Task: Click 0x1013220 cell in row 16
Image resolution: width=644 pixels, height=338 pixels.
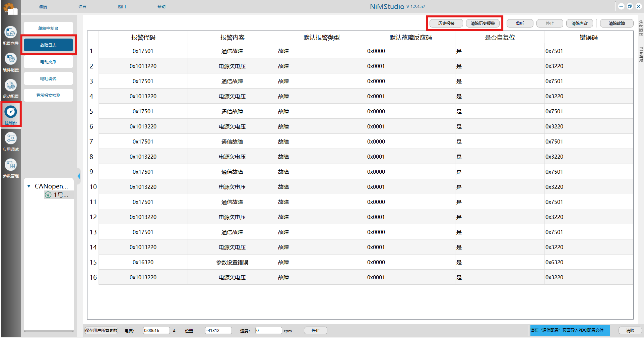Action: (x=143, y=277)
